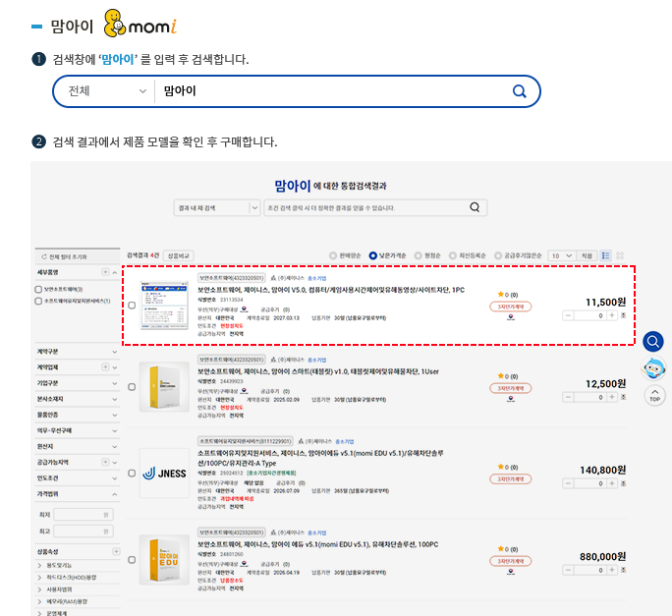The width and height of the screenshot is (672, 616).
Task: Click the magnifier in the result-refine search box
Action: tap(475, 207)
